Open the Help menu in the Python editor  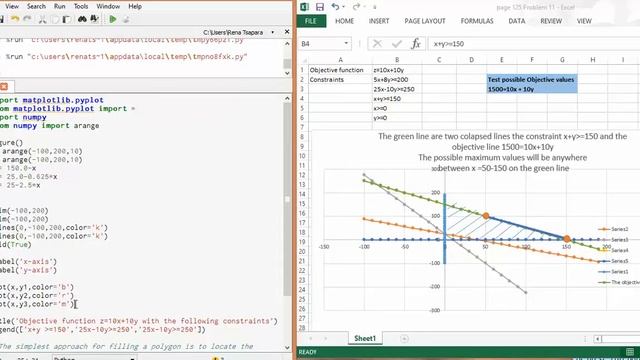135,7
